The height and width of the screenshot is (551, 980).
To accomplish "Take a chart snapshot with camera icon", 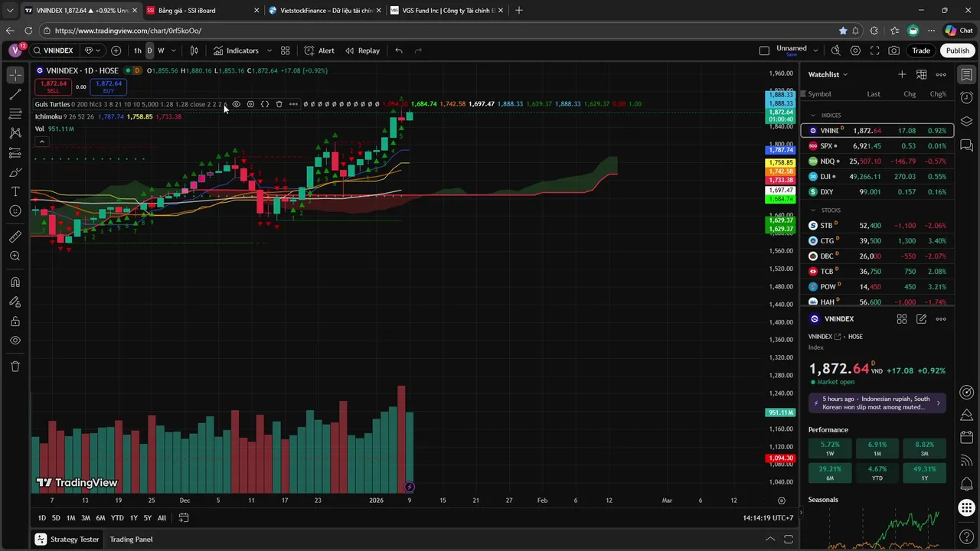I will (894, 51).
